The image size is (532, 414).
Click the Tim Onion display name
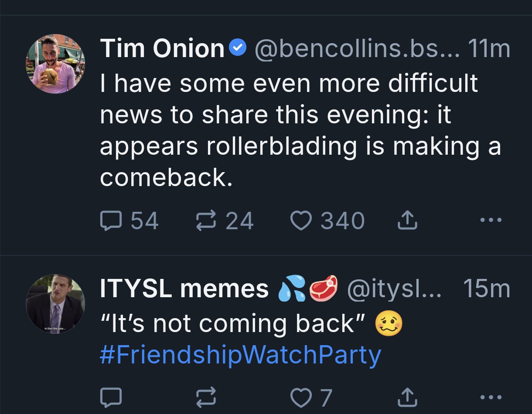click(162, 48)
